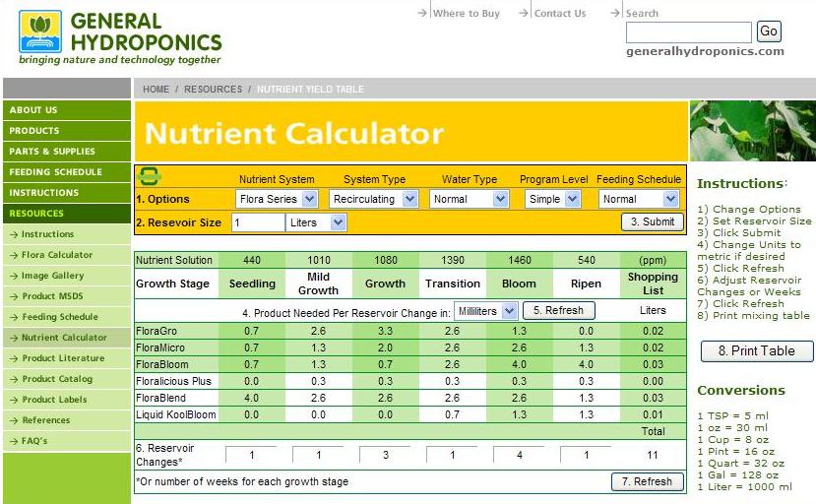This screenshot has height=504, width=816.
Task: Click the FloraMicro row label
Action: [x=160, y=347]
